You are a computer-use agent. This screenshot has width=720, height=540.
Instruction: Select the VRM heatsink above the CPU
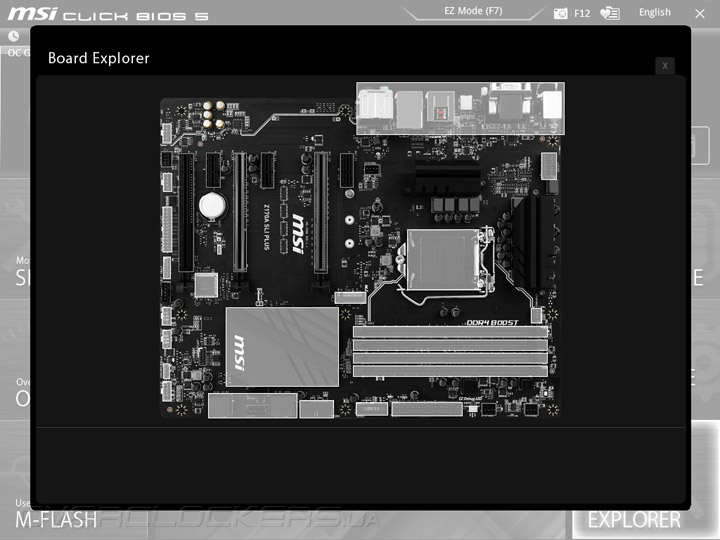point(448,178)
